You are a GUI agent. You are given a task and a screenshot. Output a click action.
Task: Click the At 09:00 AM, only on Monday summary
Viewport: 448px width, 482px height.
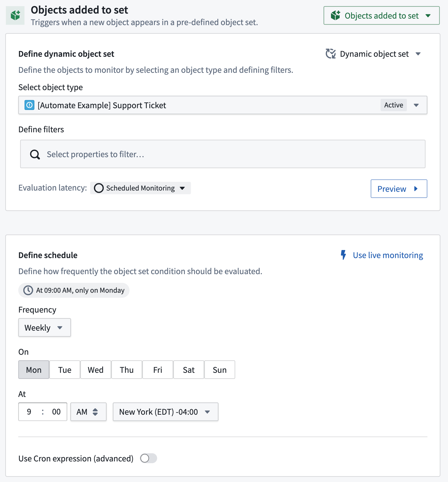pyautogui.click(x=74, y=290)
